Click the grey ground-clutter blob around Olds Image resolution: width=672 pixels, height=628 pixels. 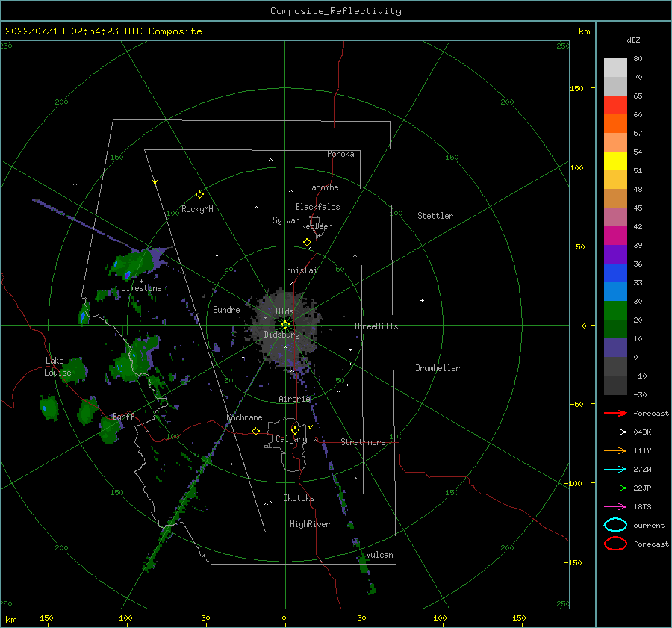coord(284,328)
